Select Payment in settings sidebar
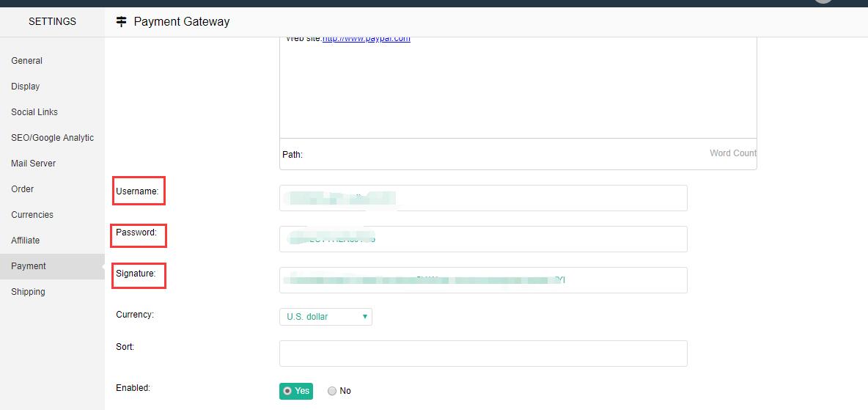 [x=29, y=266]
